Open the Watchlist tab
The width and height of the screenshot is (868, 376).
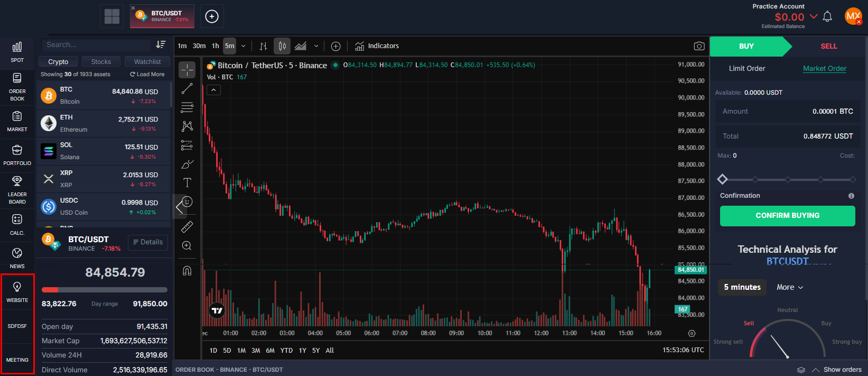pos(147,62)
